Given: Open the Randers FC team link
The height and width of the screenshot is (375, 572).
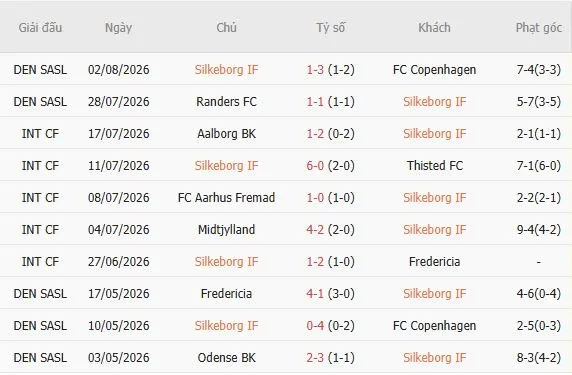Looking at the screenshot, I should [x=226, y=102].
